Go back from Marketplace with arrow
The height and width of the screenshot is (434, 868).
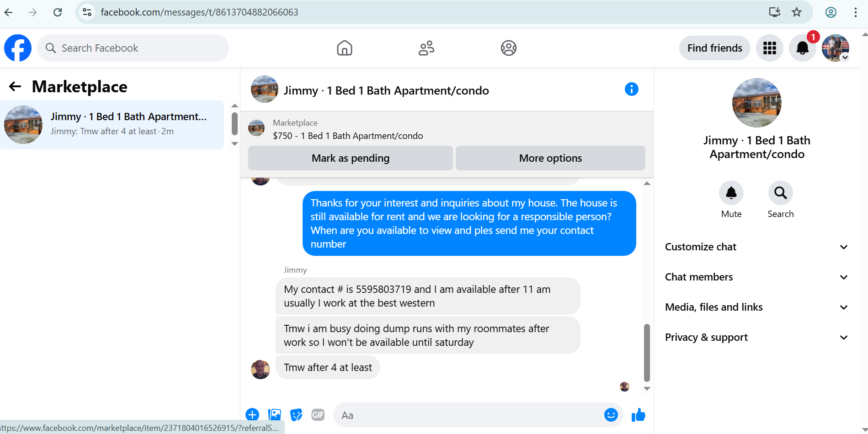[x=15, y=86]
